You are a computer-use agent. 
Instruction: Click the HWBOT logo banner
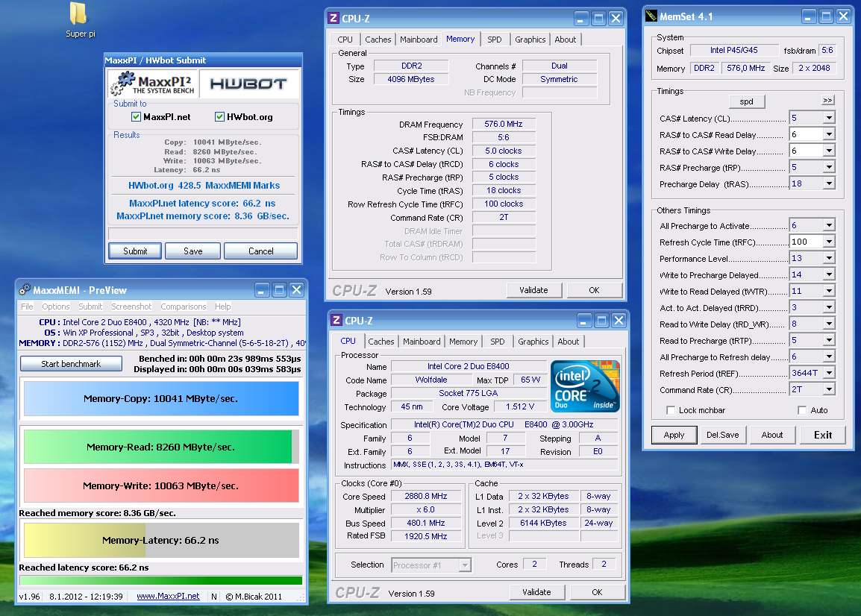(248, 84)
